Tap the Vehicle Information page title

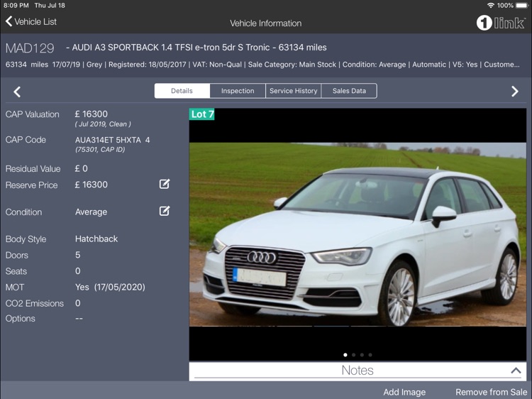click(266, 23)
